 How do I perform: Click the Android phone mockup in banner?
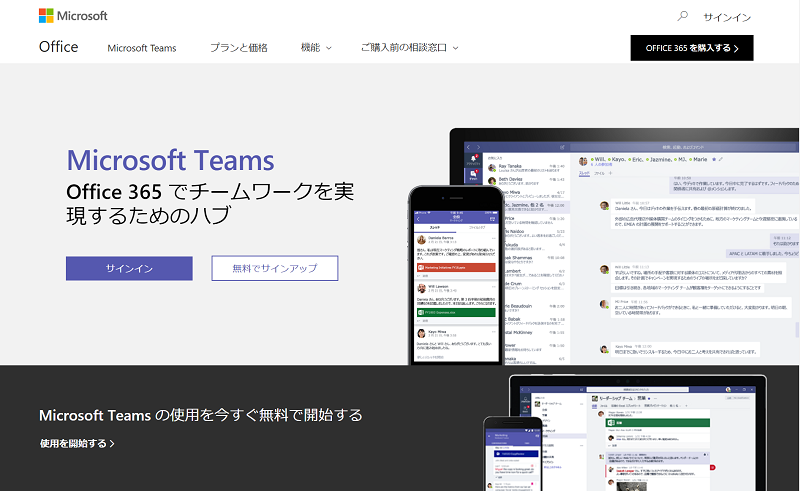(x=513, y=454)
